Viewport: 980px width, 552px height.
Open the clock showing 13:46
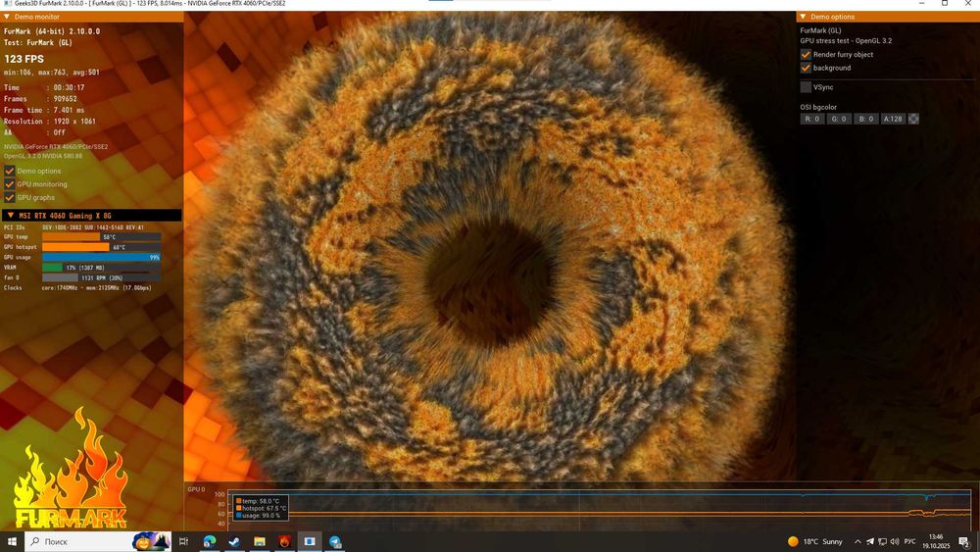coord(936,541)
